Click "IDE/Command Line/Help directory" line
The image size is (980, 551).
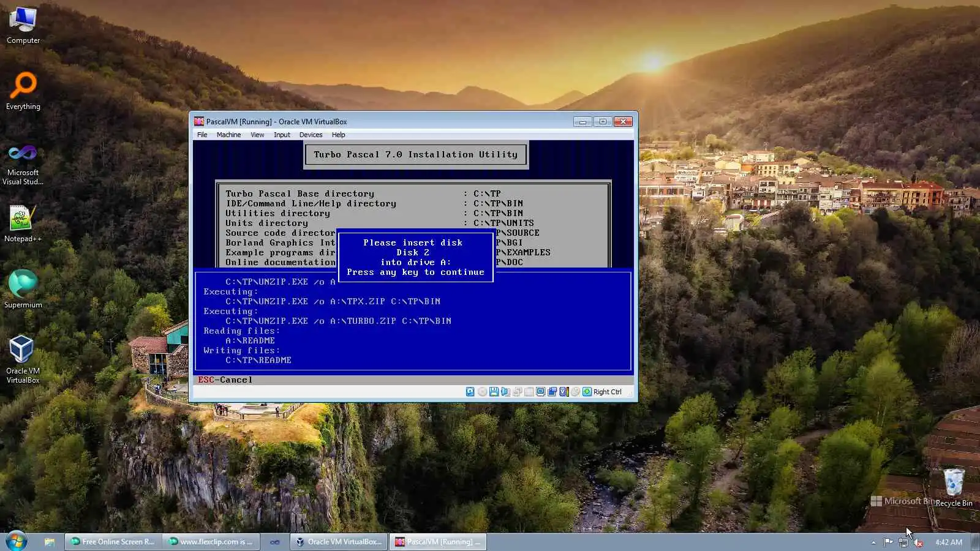[x=311, y=203]
